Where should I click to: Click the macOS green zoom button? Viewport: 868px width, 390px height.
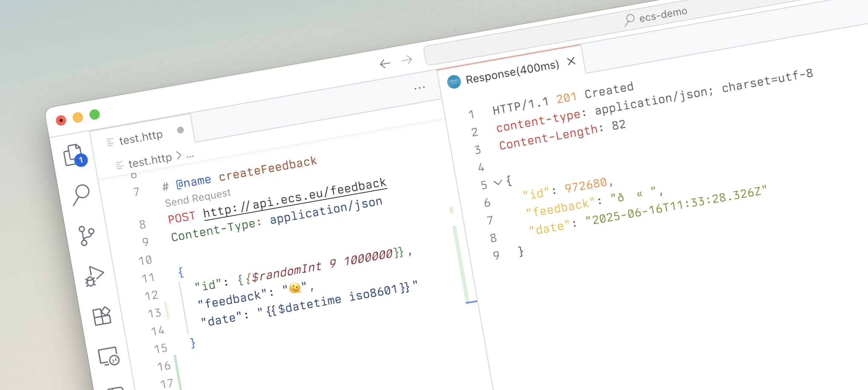[95, 115]
